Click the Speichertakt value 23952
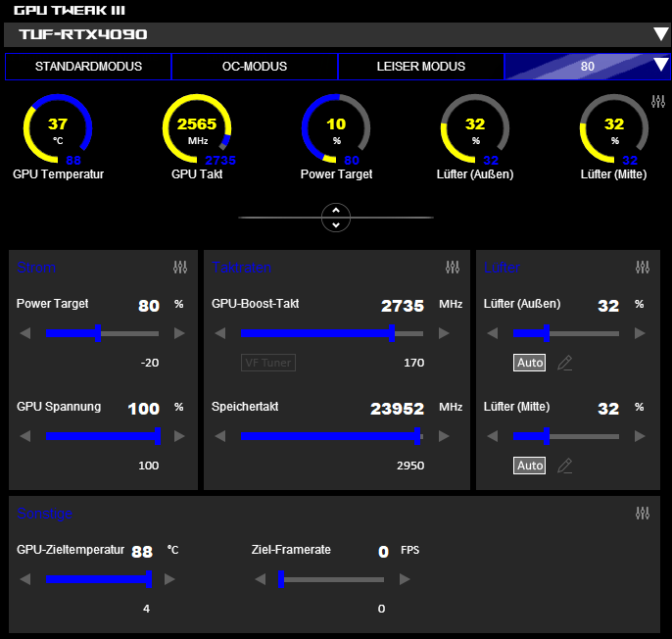Image resolution: width=672 pixels, height=639 pixels. pyautogui.click(x=398, y=409)
